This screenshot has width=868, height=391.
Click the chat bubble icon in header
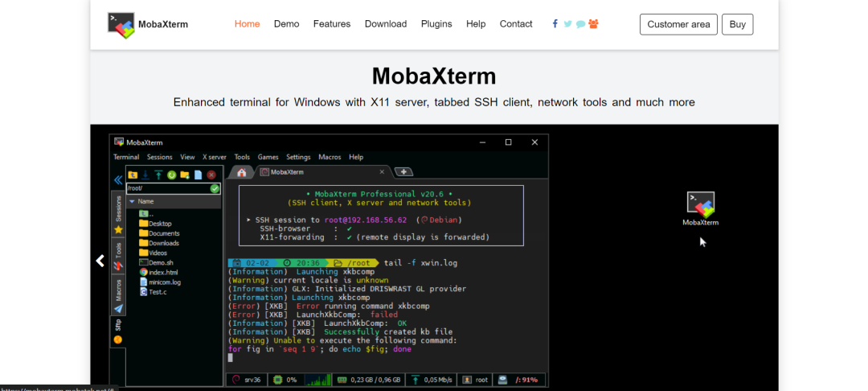[580, 24]
